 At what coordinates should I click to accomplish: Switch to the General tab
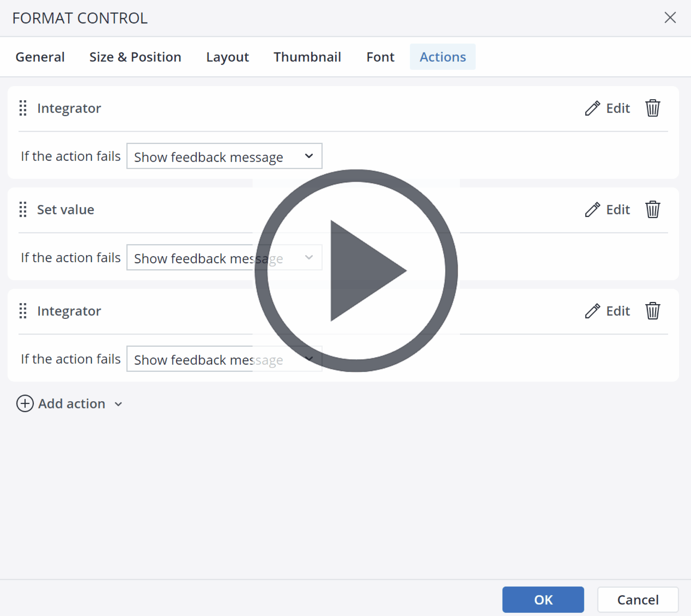point(40,57)
